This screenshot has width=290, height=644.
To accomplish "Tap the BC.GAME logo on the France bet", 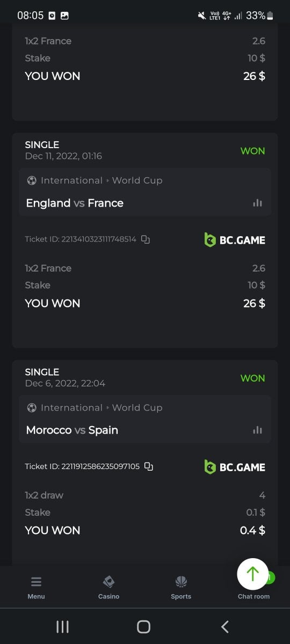I will pyautogui.click(x=235, y=240).
